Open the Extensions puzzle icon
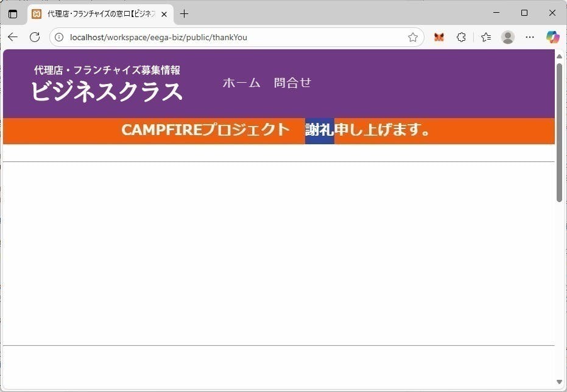Viewport: 567px width, 392px height. pyautogui.click(x=461, y=37)
